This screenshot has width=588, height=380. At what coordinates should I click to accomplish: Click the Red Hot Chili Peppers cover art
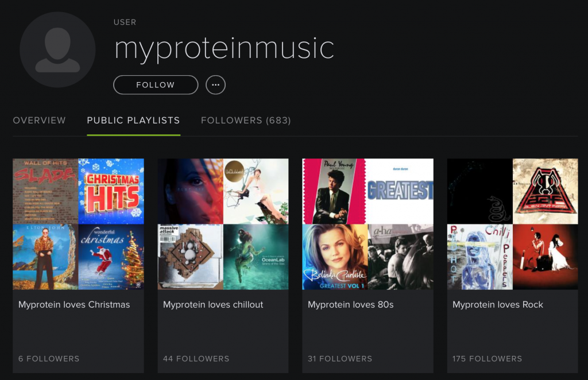click(479, 256)
